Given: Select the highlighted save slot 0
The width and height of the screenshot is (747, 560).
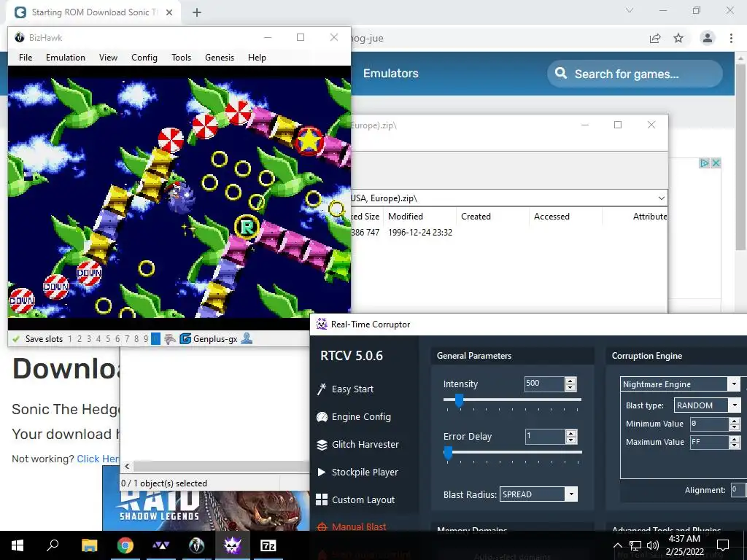Looking at the screenshot, I should coord(155,339).
